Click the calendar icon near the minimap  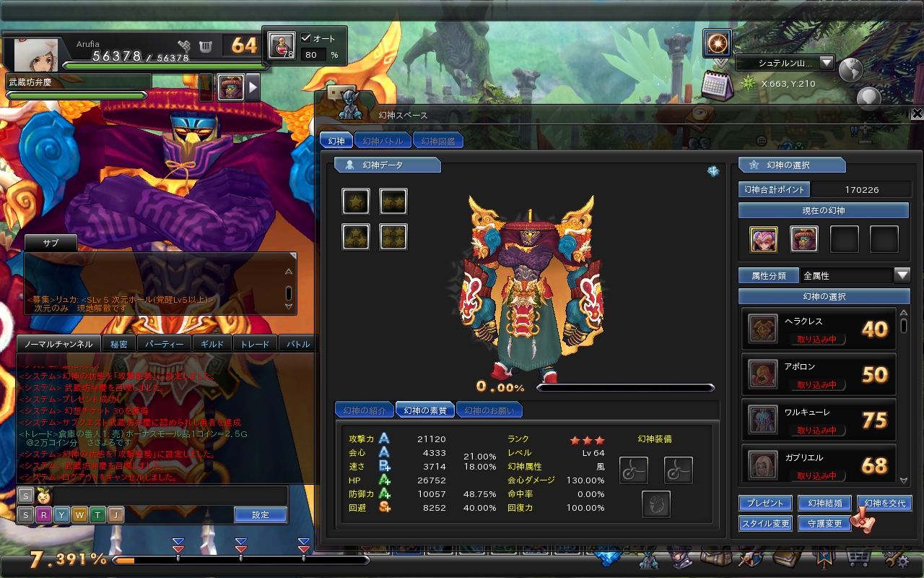717,85
